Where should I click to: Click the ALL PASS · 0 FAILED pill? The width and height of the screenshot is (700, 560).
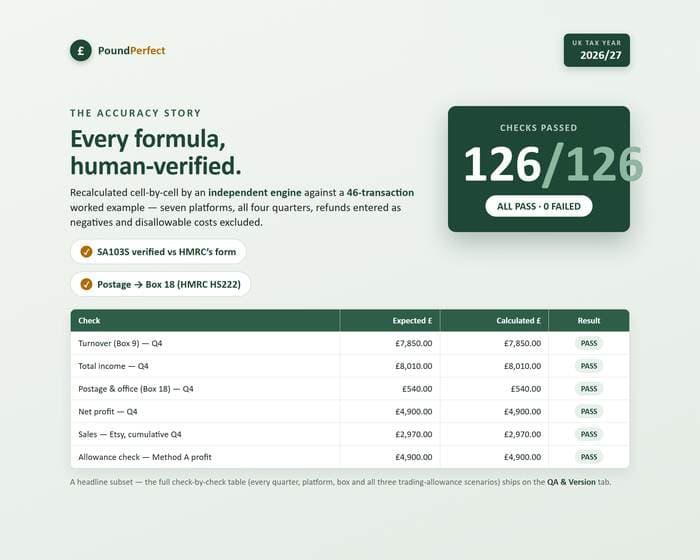click(x=539, y=206)
